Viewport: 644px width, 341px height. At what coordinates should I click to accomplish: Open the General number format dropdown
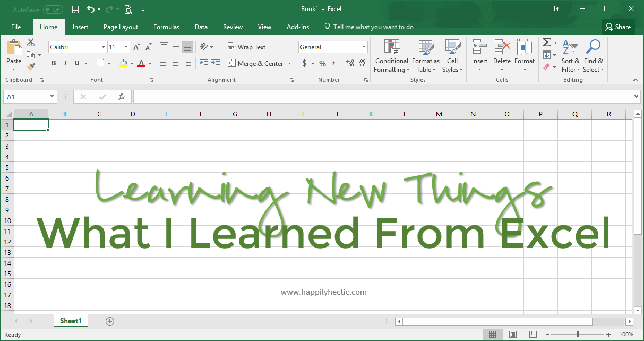[x=364, y=47]
